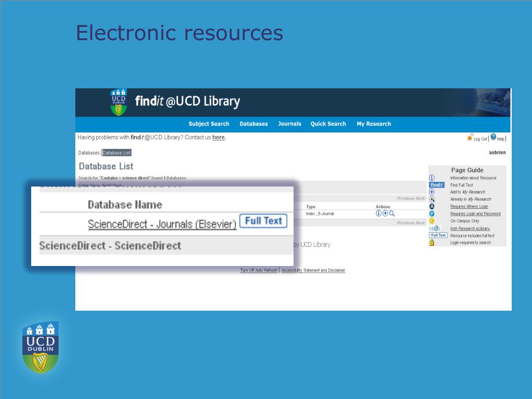
Task: Click the IReL logo icon in Page Guide
Action: click(435, 229)
